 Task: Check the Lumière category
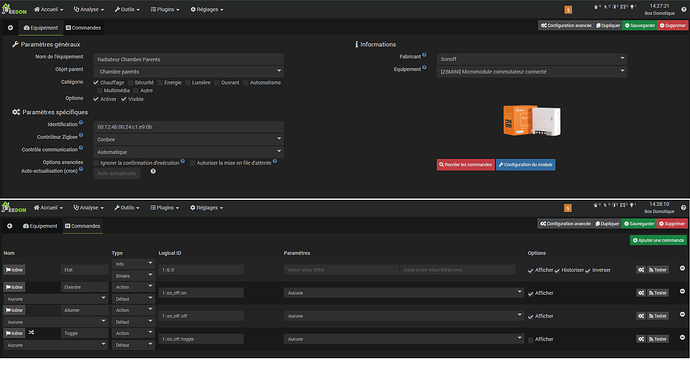[x=188, y=83]
